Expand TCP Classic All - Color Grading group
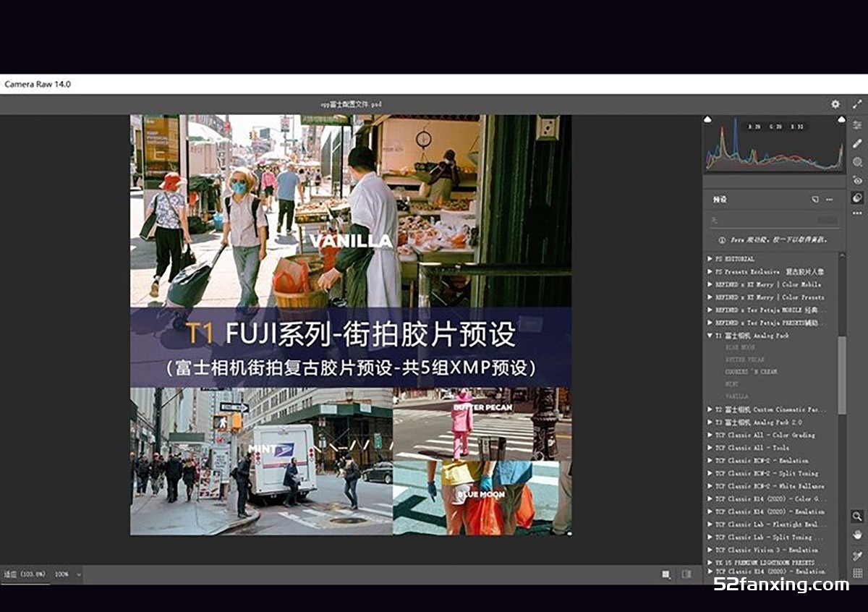 pyautogui.click(x=710, y=435)
